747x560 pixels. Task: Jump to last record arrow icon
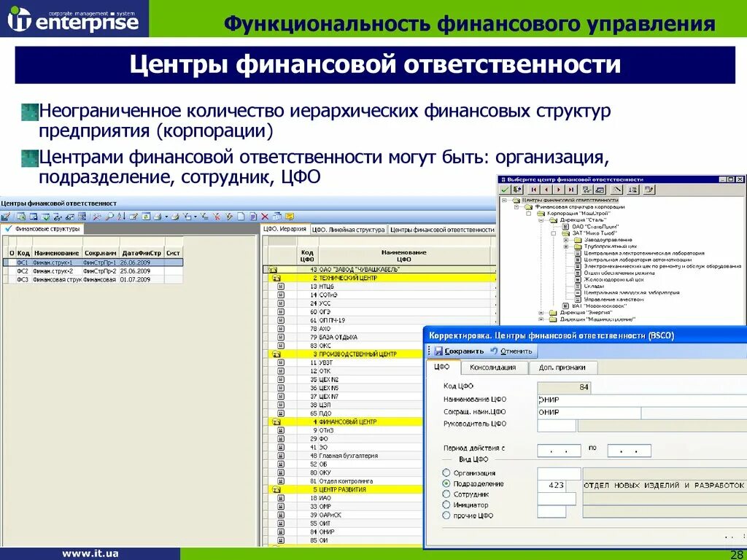tap(571, 190)
